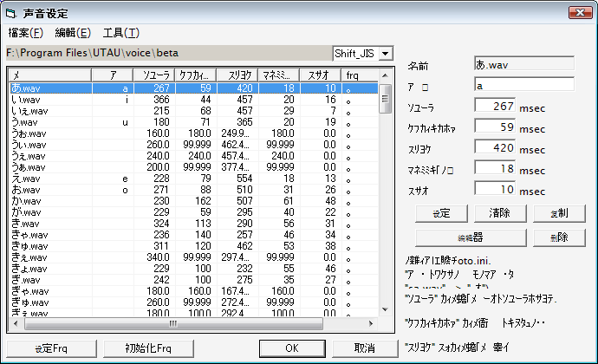Select the うぁ.wav row
Screen dimensions: 598x364
tap(194, 167)
